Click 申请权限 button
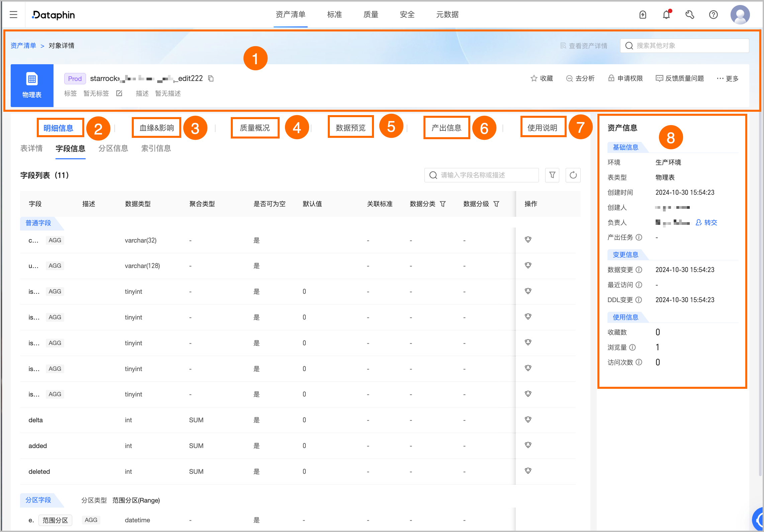The height and width of the screenshot is (532, 764). coord(625,78)
